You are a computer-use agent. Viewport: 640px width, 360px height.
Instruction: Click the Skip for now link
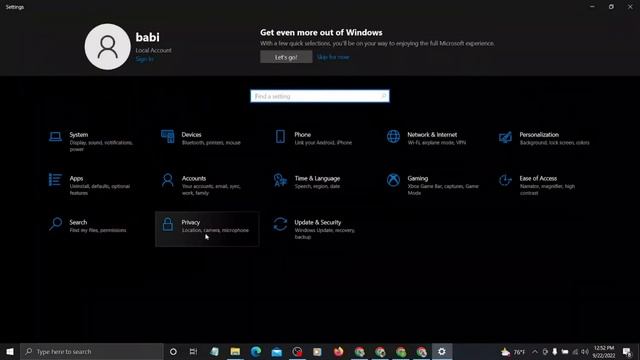click(x=333, y=57)
